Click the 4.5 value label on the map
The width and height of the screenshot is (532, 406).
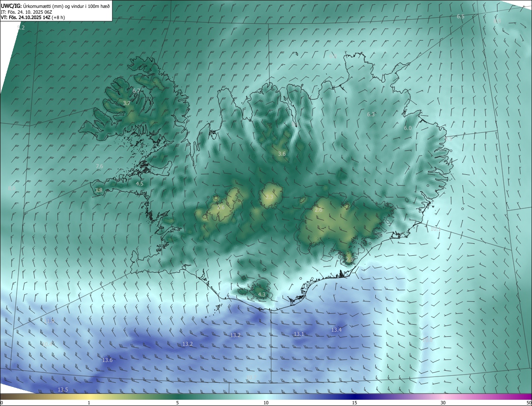pyautogui.click(x=140, y=183)
